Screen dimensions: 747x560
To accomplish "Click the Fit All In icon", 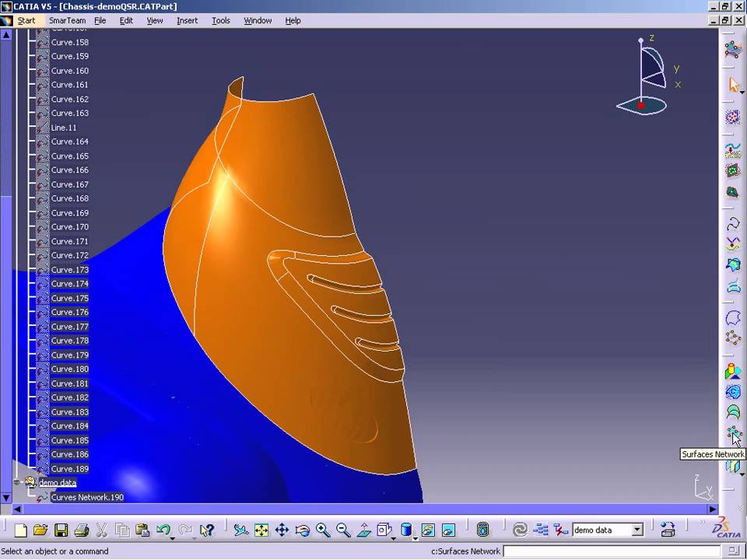I will coord(261,530).
